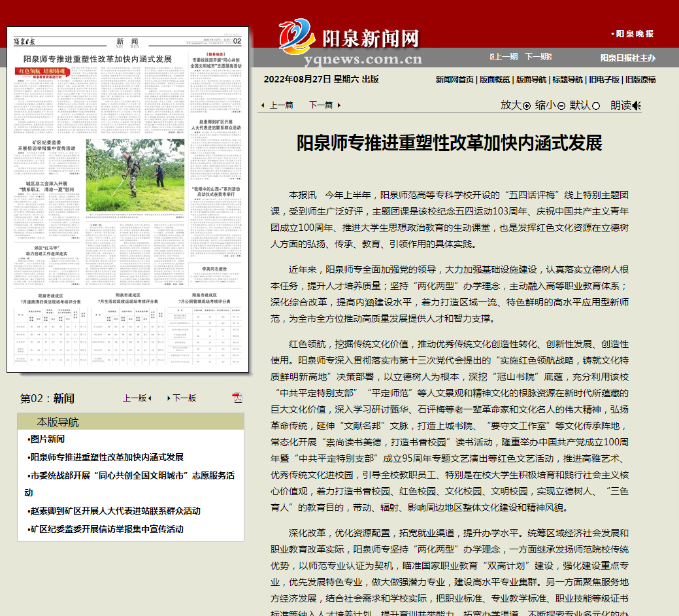Open 版面概览 navigation item

[x=495, y=80]
